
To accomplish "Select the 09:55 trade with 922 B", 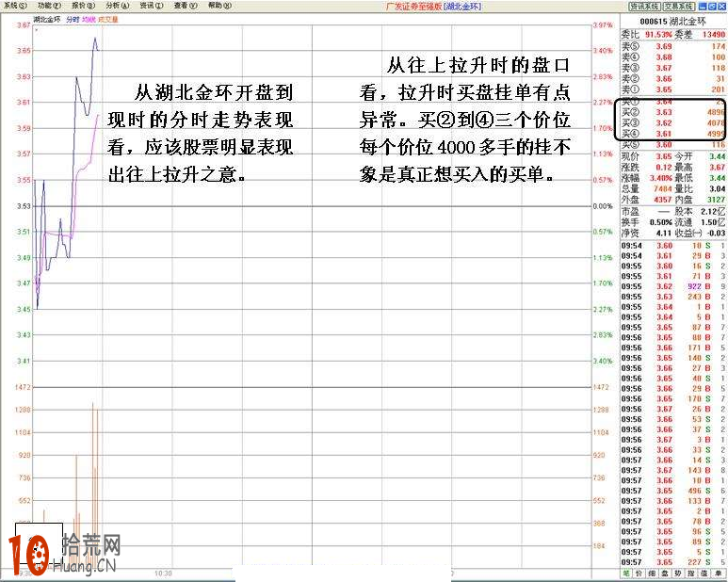I will tap(673, 286).
